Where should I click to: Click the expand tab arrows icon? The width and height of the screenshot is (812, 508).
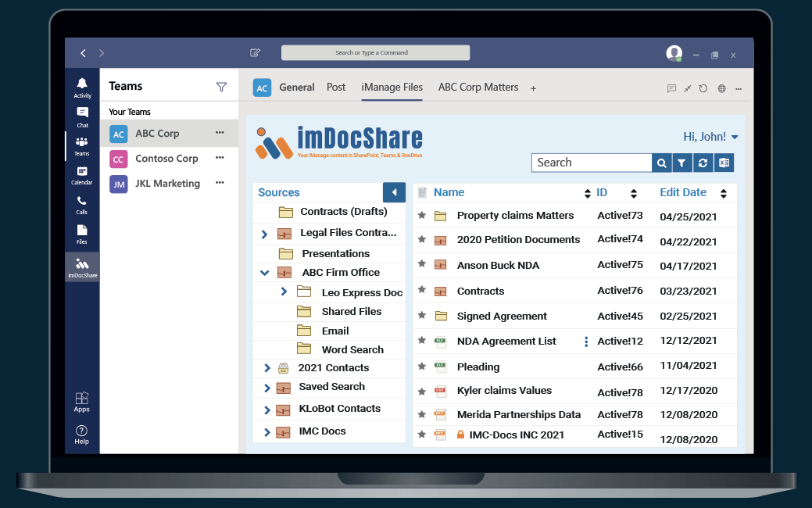(687, 88)
